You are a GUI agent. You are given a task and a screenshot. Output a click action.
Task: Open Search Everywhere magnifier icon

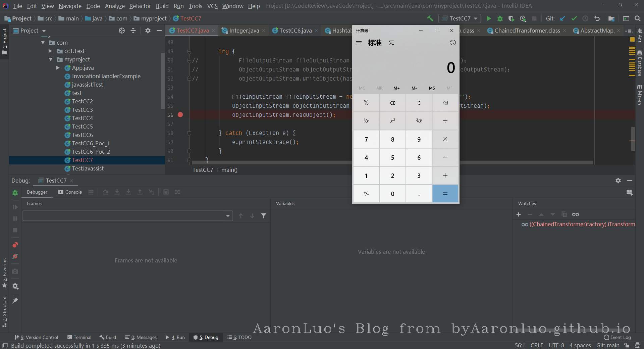(x=638, y=18)
